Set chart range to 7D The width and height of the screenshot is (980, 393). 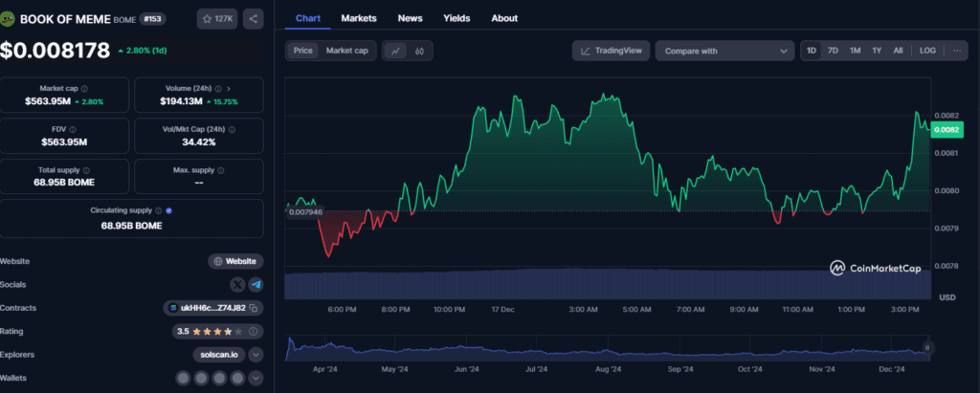[x=834, y=51]
